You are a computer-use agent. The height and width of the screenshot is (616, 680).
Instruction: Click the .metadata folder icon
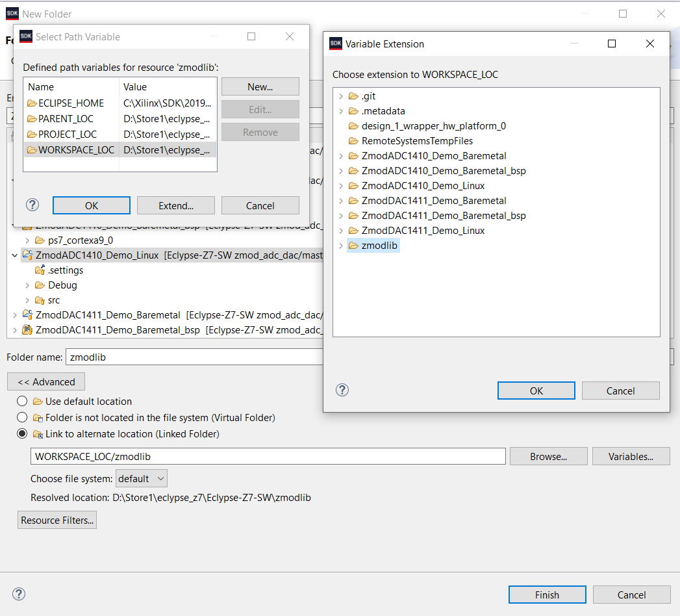click(x=354, y=111)
